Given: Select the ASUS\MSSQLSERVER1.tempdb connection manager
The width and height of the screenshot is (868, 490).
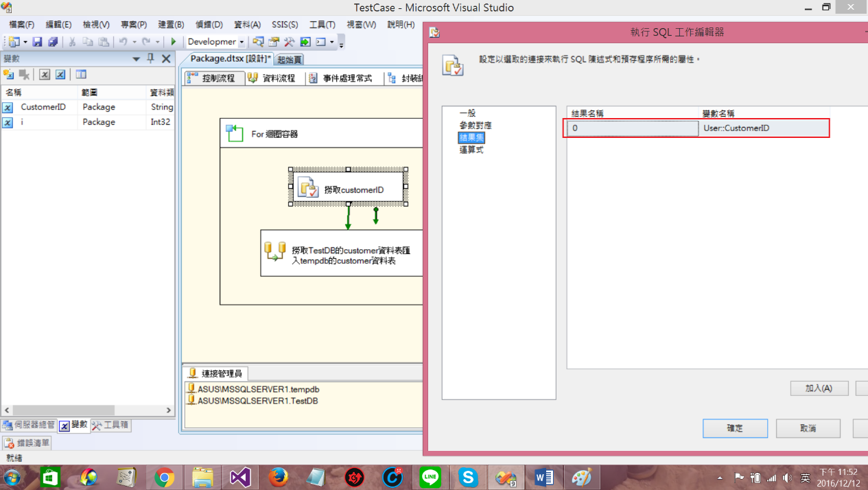Looking at the screenshot, I should tap(253, 389).
